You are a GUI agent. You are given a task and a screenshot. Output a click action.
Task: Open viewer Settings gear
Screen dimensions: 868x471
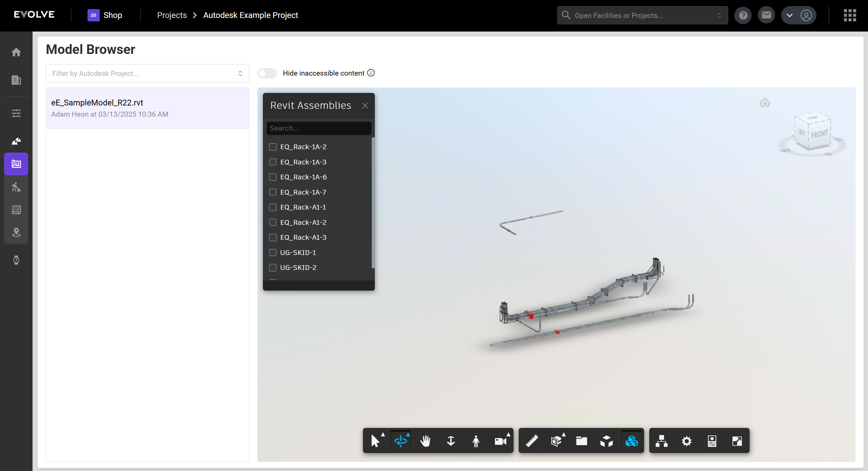(x=687, y=441)
